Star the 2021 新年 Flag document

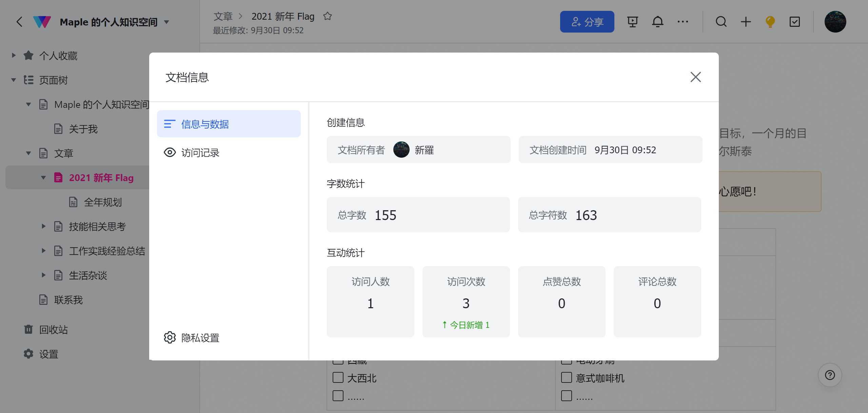328,16
